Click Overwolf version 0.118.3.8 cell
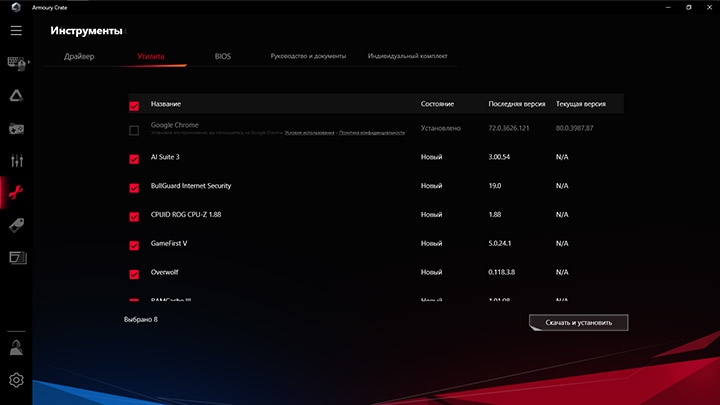The width and height of the screenshot is (720, 405). point(501,272)
